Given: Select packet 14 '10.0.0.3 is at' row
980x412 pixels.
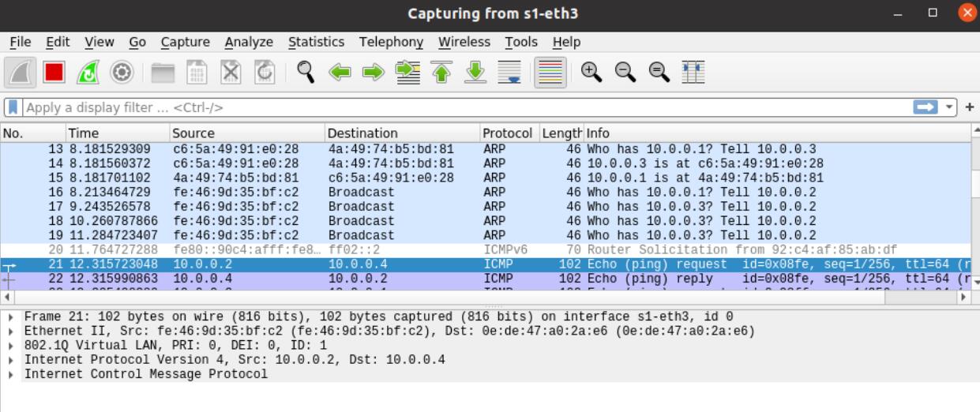Looking at the screenshot, I should point(485,163).
